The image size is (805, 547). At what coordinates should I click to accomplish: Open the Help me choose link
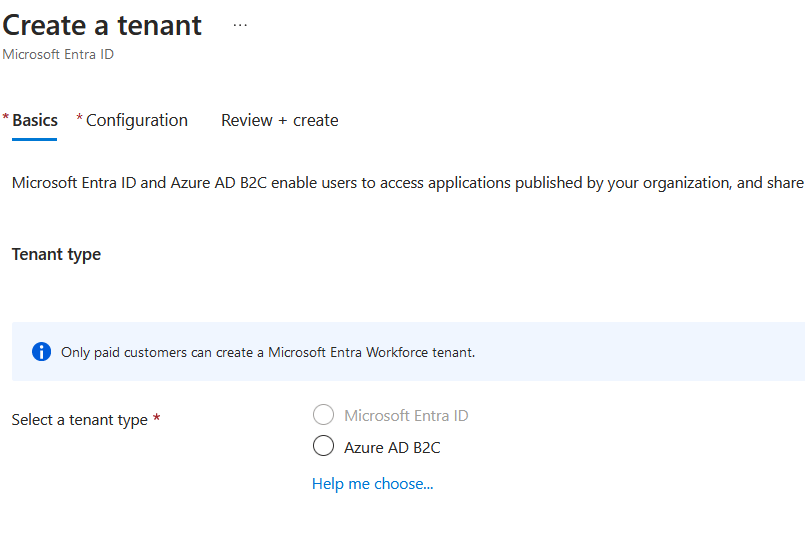373,484
